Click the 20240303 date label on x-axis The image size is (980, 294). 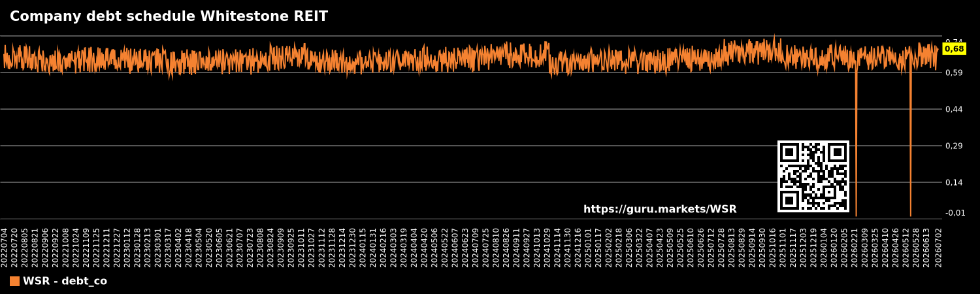[x=395, y=248]
